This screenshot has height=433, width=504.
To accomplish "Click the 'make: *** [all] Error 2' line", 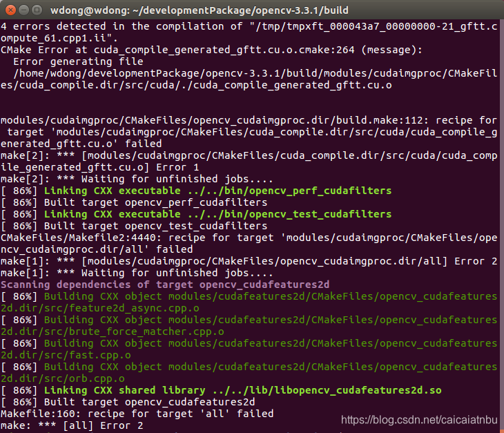I will pyautogui.click(x=72, y=425).
